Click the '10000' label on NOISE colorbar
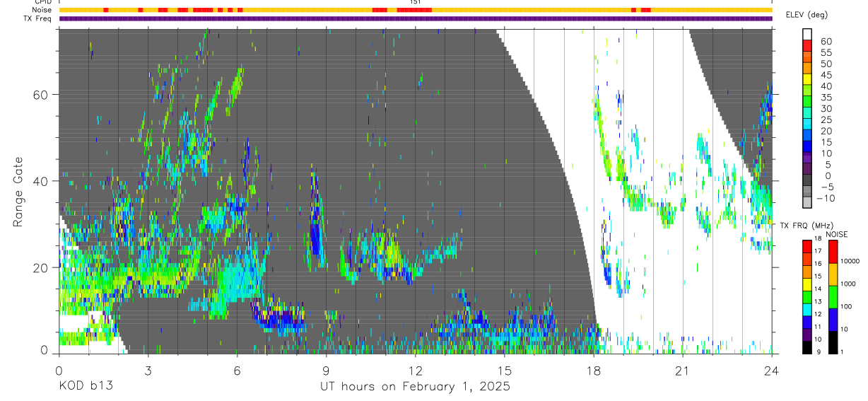Image resolution: width=868 pixels, height=401 pixels. click(850, 261)
